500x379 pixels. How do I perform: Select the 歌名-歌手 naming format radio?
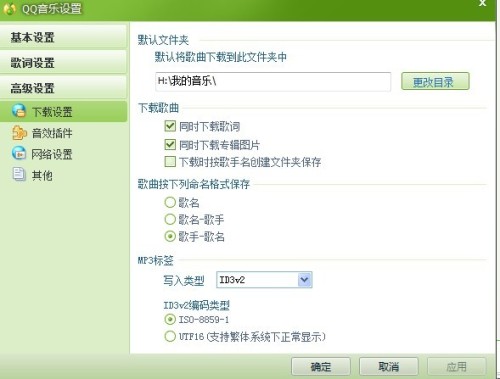click(x=170, y=219)
